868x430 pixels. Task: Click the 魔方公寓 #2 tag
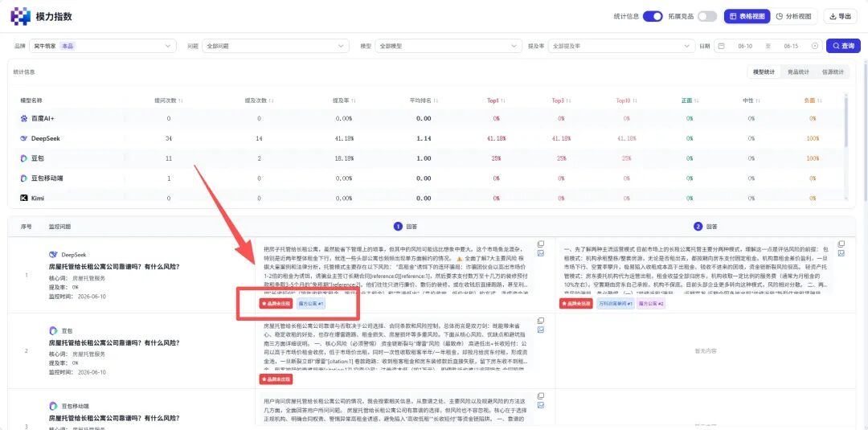pyautogui.click(x=652, y=304)
